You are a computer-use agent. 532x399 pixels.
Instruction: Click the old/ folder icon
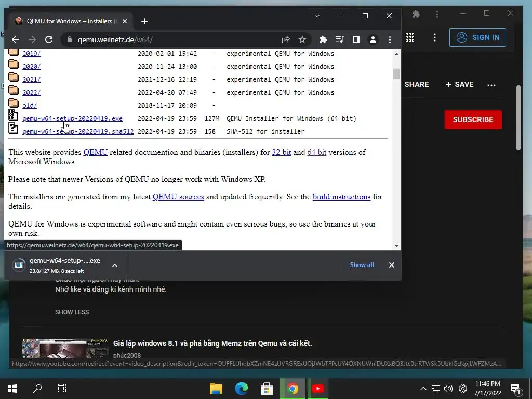click(13, 103)
